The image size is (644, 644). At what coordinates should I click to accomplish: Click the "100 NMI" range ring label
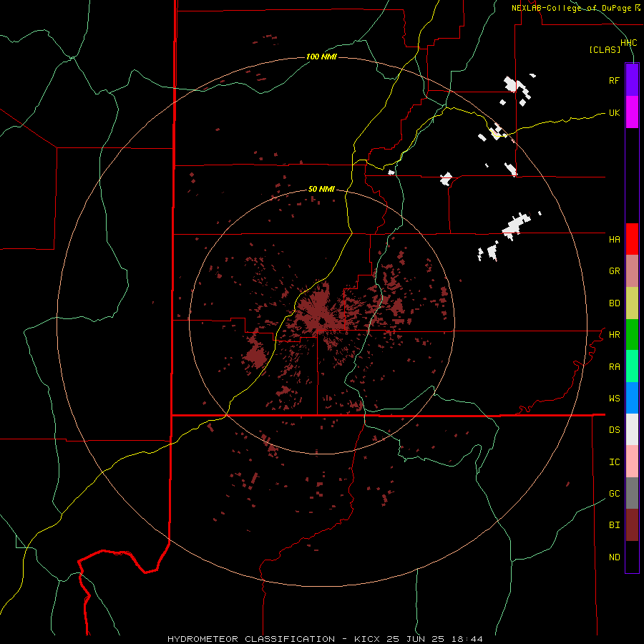(321, 57)
